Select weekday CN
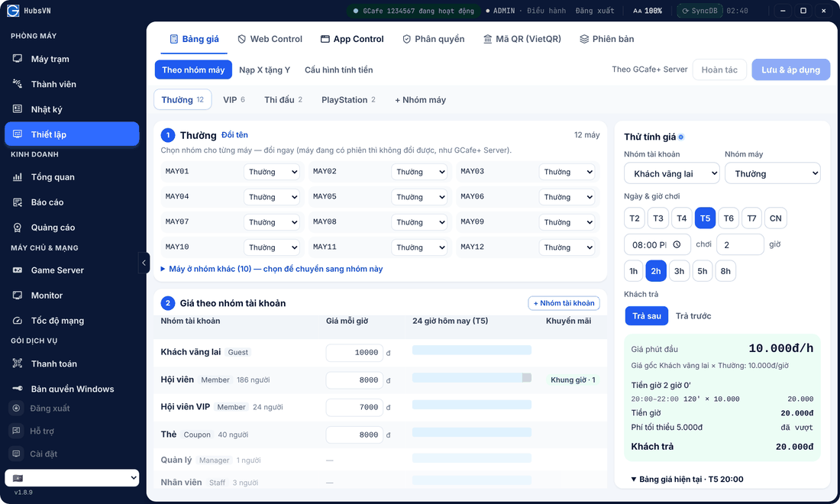The height and width of the screenshot is (504, 840). (x=775, y=218)
